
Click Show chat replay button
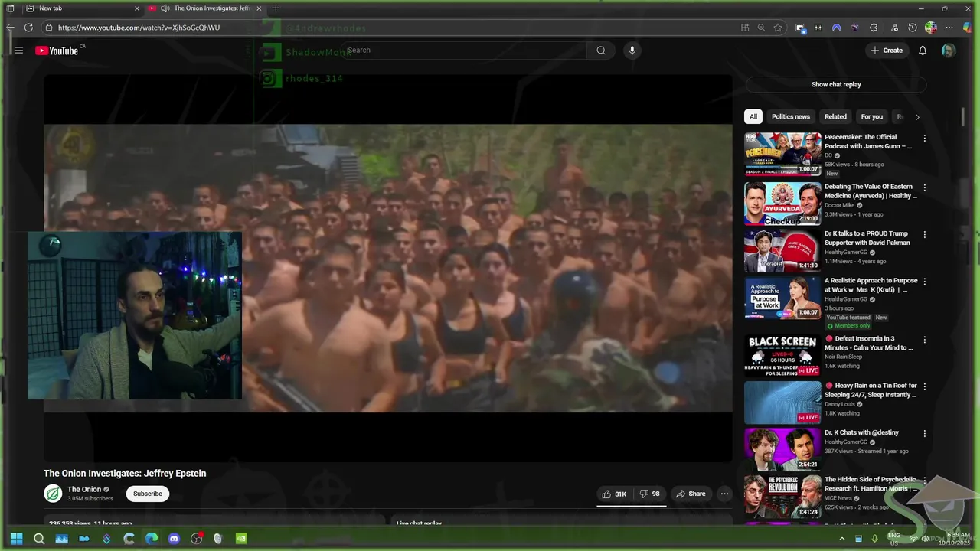pos(836,85)
